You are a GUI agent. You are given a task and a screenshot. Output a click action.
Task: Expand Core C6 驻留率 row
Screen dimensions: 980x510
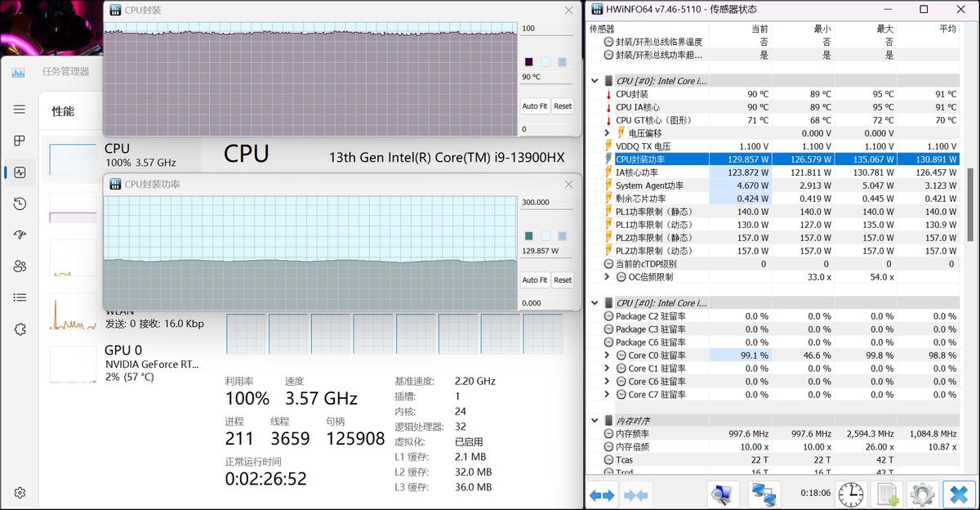point(608,382)
